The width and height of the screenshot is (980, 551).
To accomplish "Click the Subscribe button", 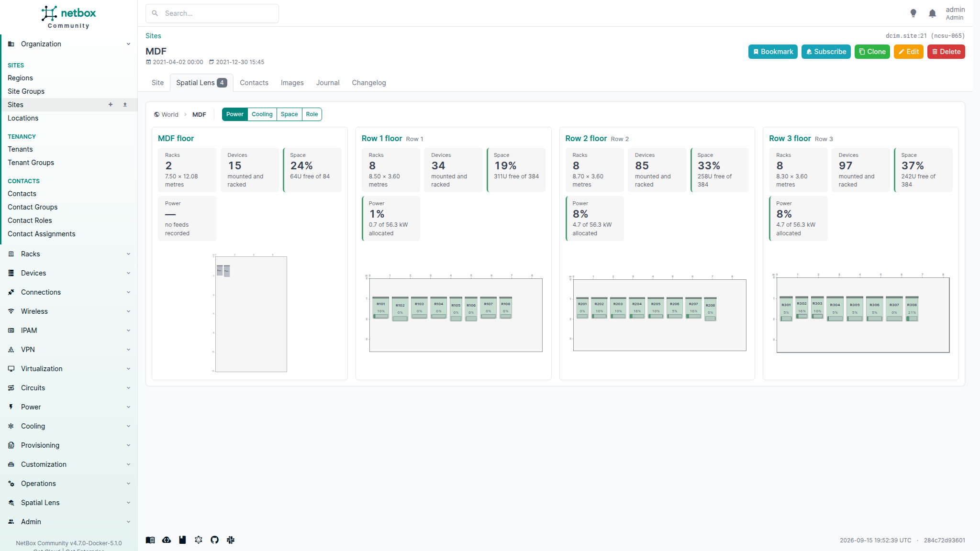I will 826,52.
